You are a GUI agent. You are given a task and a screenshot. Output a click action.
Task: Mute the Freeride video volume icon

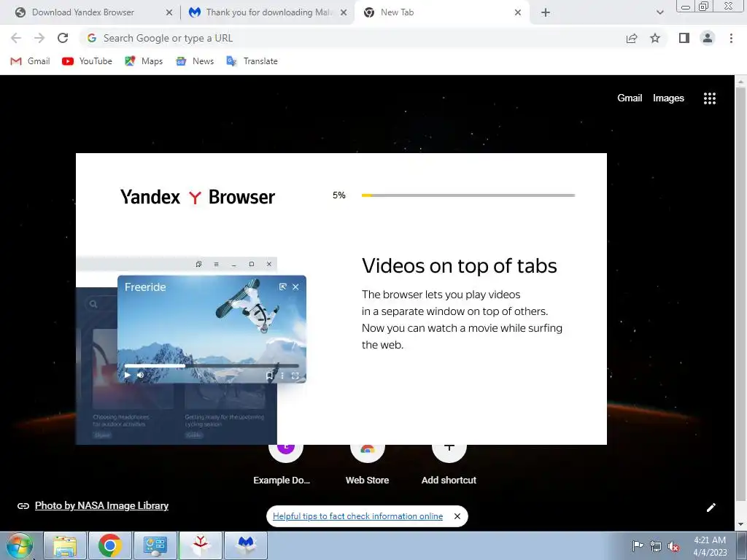[x=141, y=376]
